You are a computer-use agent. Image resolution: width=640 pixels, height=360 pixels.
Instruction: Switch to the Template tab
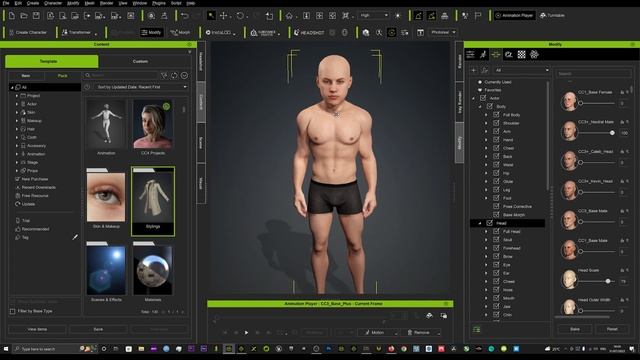point(51,61)
